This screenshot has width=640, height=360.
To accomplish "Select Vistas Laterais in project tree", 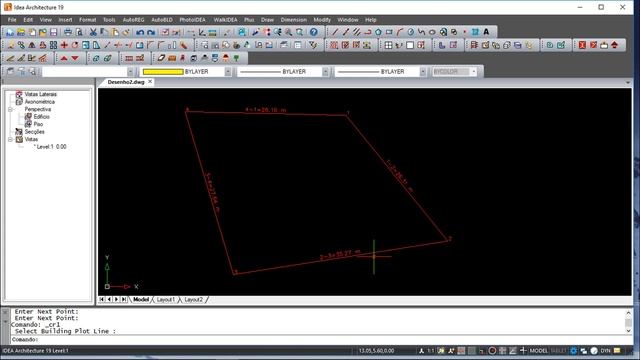I will coord(40,94).
